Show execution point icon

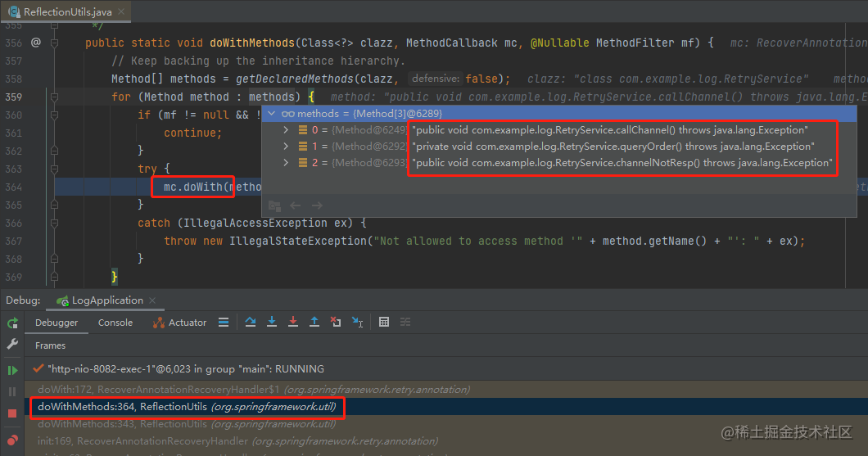(224, 322)
